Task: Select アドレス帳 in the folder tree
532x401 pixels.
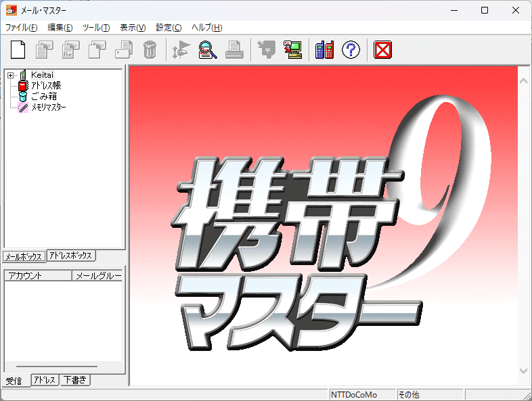Action: coord(46,86)
